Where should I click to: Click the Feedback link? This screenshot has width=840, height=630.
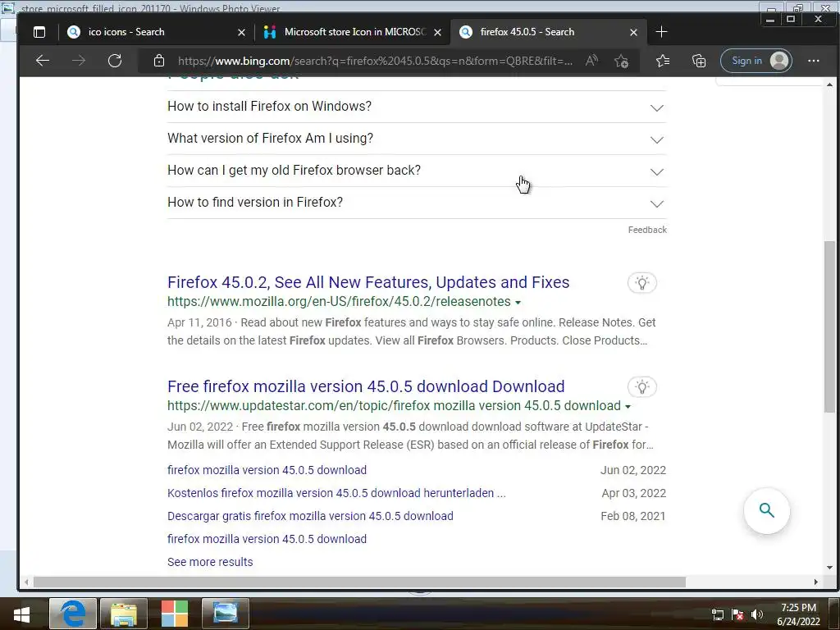pos(647,230)
